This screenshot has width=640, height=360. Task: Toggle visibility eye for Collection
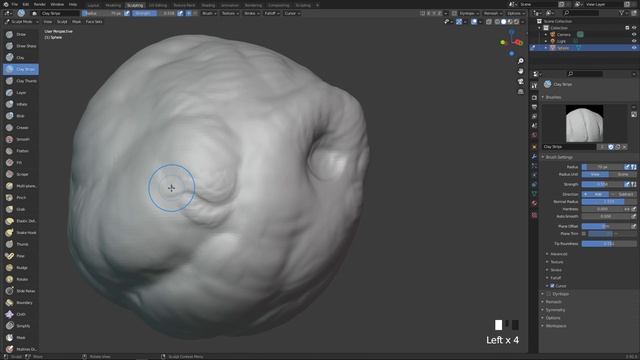pos(634,28)
